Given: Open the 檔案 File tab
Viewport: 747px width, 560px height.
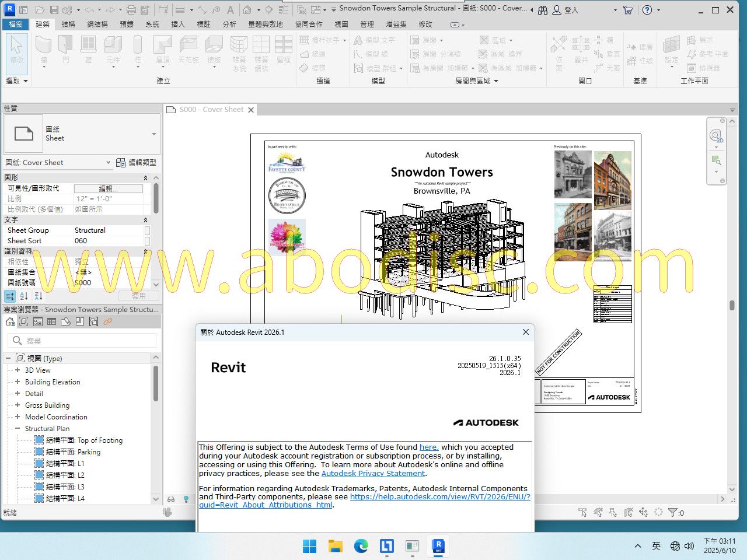Looking at the screenshot, I should pyautogui.click(x=16, y=24).
